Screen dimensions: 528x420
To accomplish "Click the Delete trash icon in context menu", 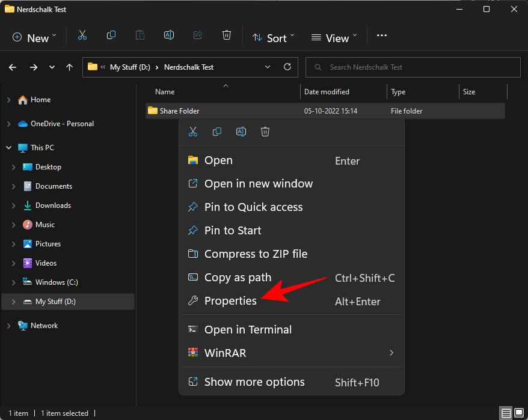I will coord(265,132).
